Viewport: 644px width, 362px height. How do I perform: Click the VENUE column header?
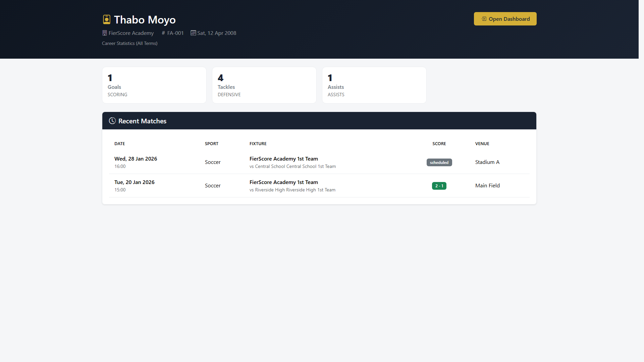482,143
